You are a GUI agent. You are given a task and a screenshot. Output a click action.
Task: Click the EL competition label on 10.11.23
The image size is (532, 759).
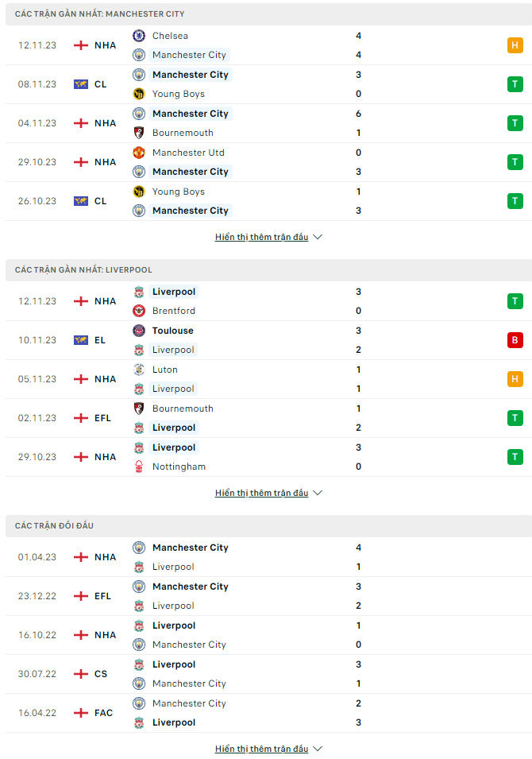100,340
